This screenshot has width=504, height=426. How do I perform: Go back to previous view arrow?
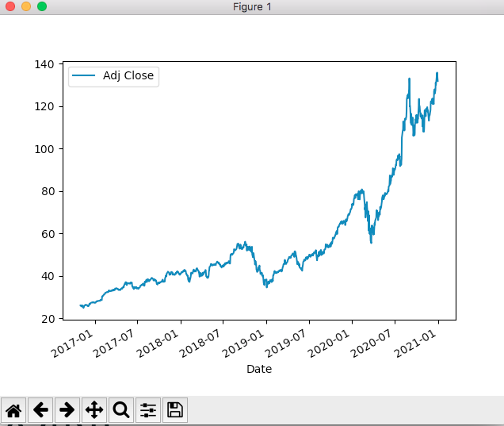40,410
